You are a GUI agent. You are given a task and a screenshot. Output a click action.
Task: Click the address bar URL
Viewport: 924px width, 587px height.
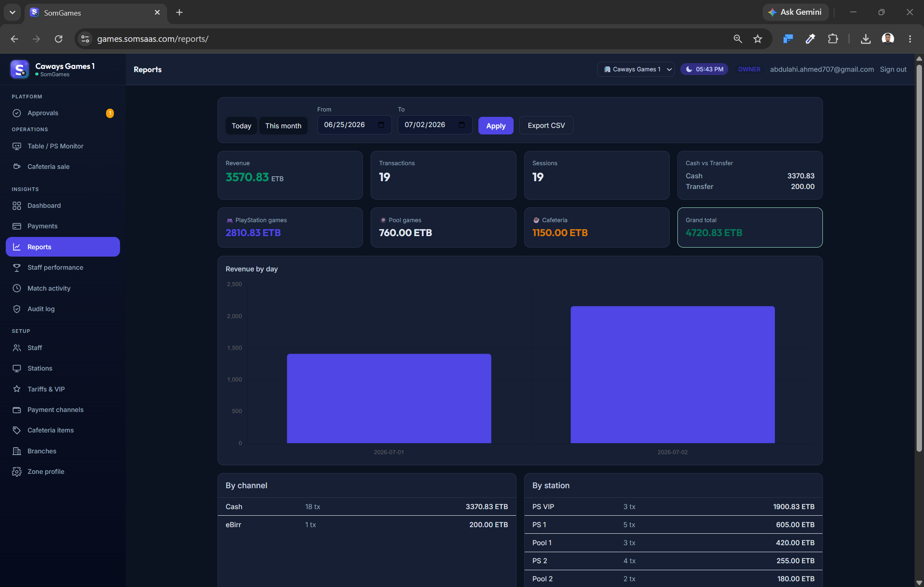pos(153,39)
